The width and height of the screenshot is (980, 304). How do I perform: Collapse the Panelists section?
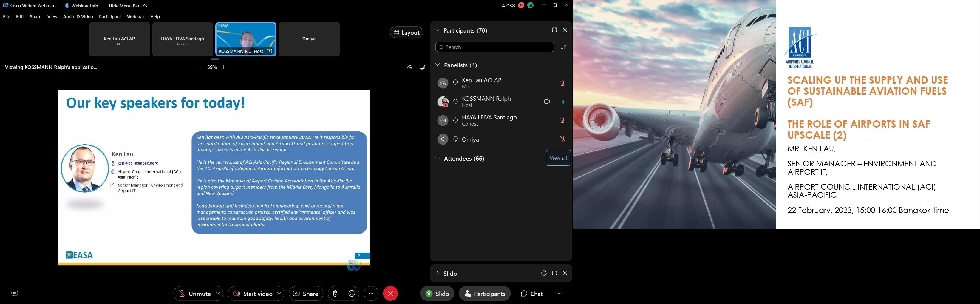438,65
